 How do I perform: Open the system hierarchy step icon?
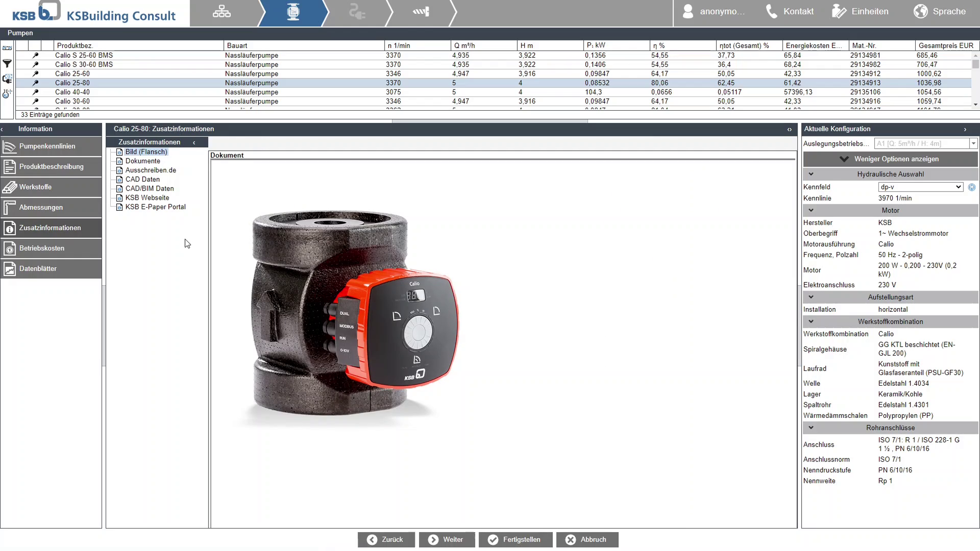coord(221,12)
